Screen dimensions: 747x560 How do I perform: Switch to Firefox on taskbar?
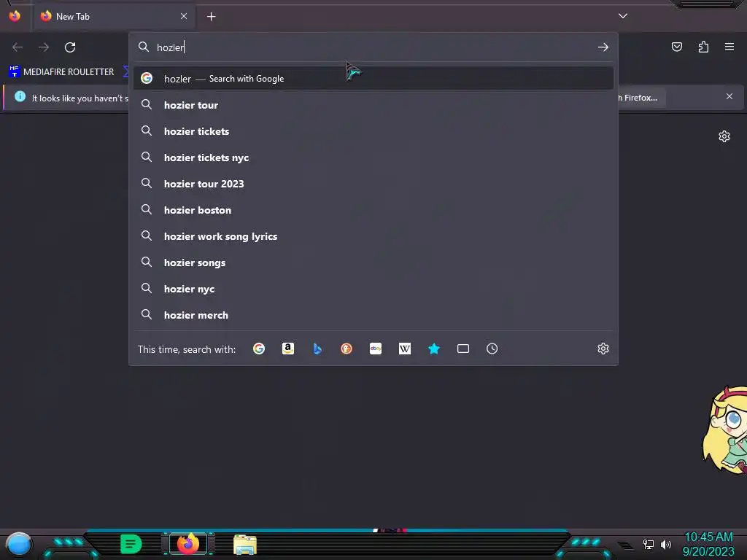pyautogui.click(x=187, y=544)
